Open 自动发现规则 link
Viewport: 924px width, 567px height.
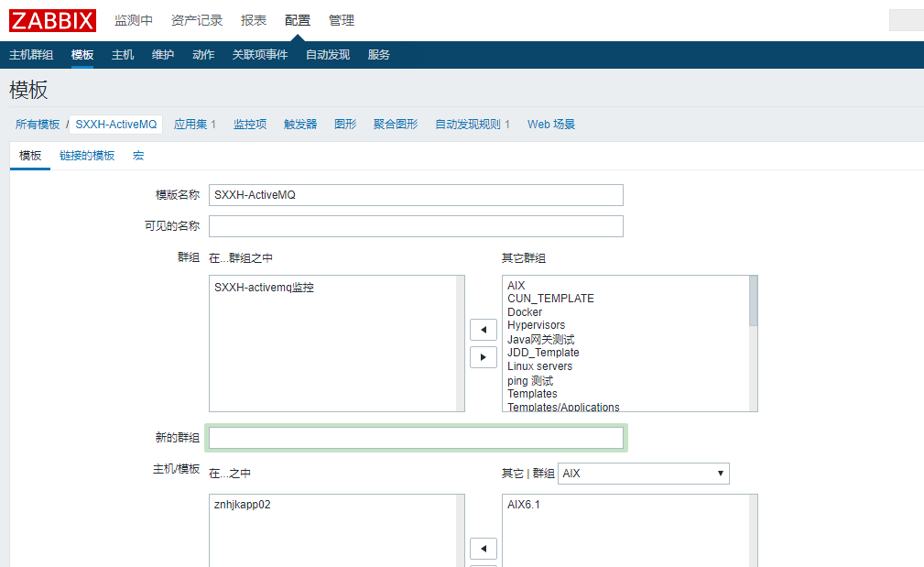473,125
